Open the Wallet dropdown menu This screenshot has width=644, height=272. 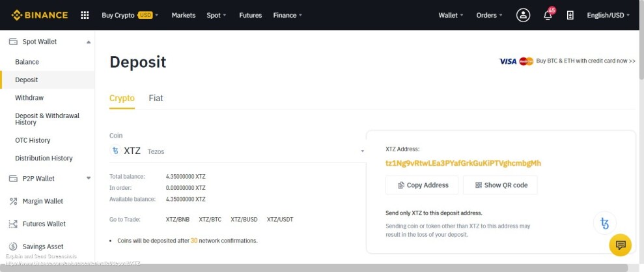(x=451, y=15)
